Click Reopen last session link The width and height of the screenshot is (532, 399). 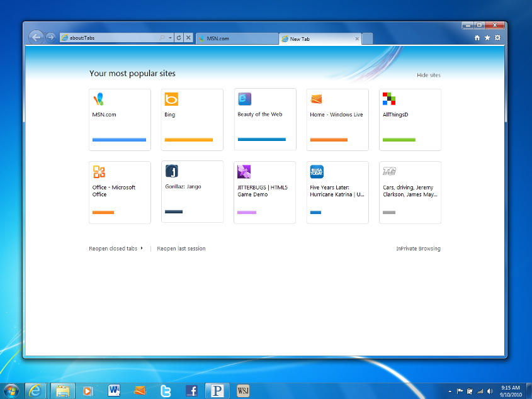pyautogui.click(x=181, y=249)
